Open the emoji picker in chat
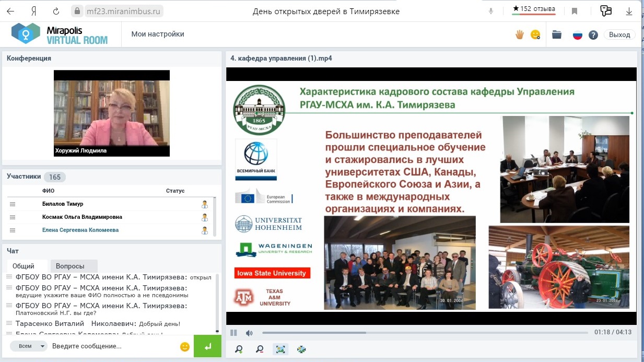The width and height of the screenshot is (644, 362). tap(184, 346)
